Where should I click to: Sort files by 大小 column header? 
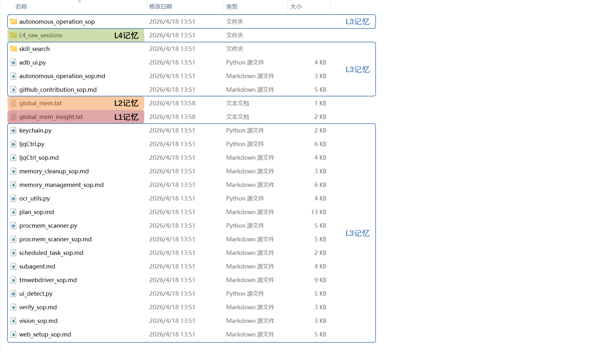click(x=296, y=6)
